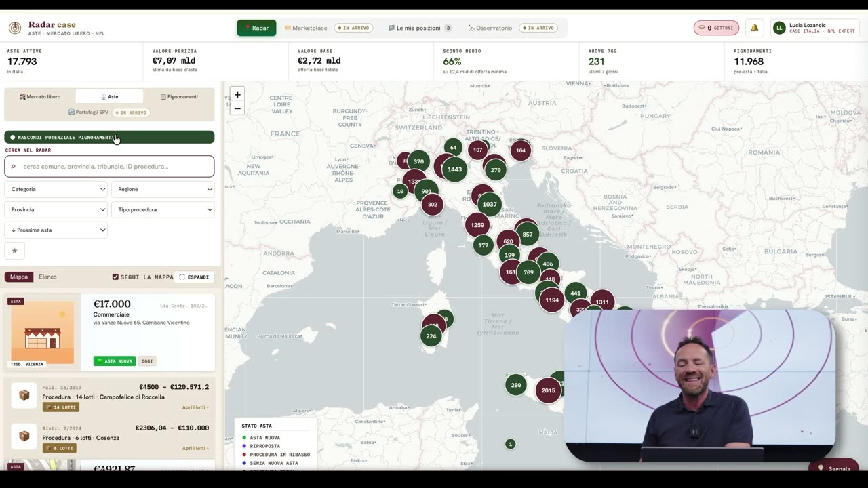Switch to the Aste tab
The image size is (868, 488).
(109, 97)
